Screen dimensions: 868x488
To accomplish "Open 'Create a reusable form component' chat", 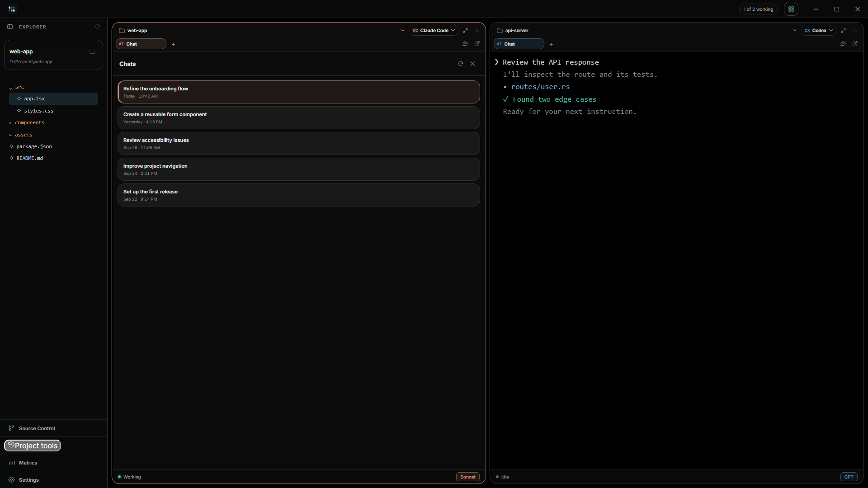I will click(298, 118).
